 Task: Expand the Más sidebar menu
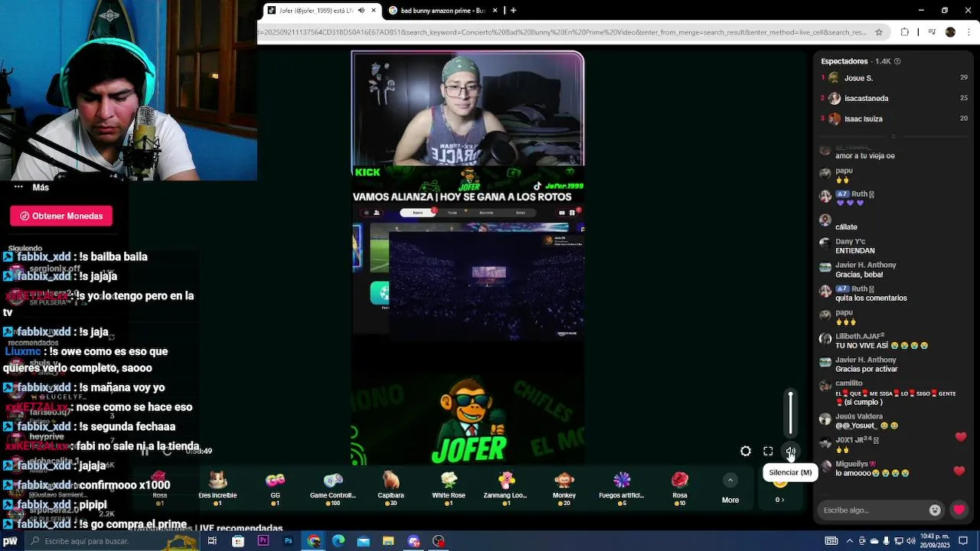(31, 187)
